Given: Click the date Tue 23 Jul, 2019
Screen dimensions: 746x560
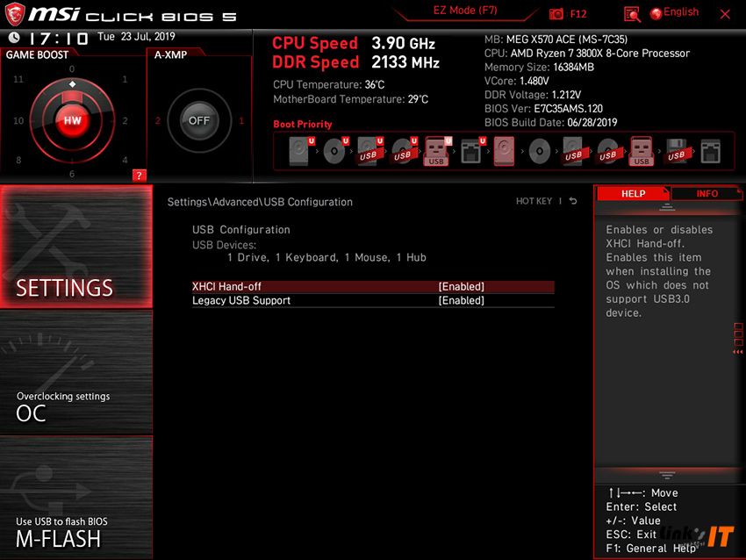Looking at the screenshot, I should tap(136, 37).
